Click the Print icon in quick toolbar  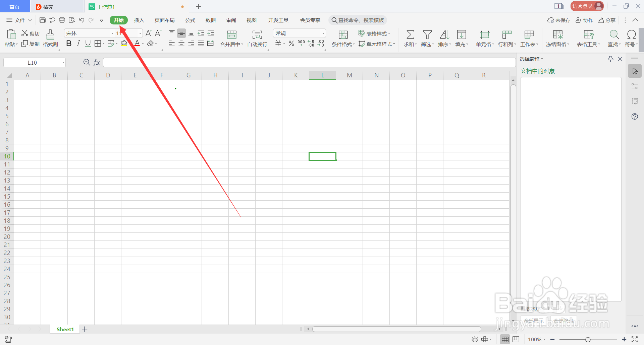click(62, 20)
